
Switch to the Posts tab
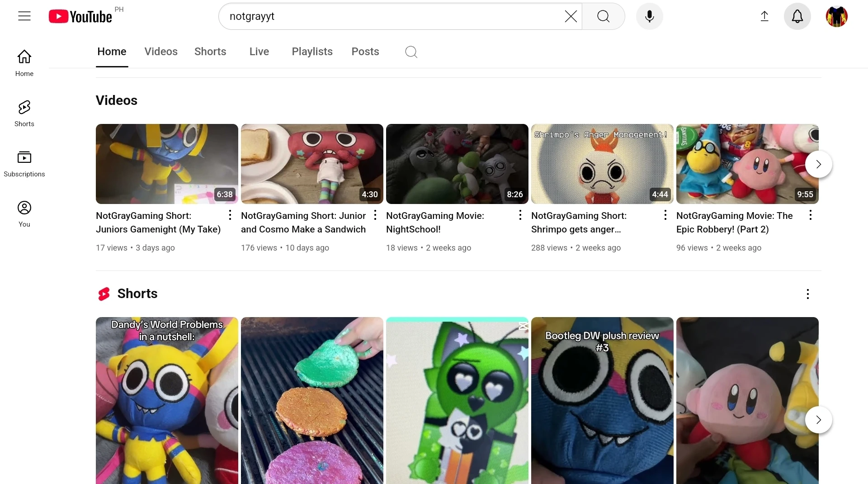[x=365, y=52]
